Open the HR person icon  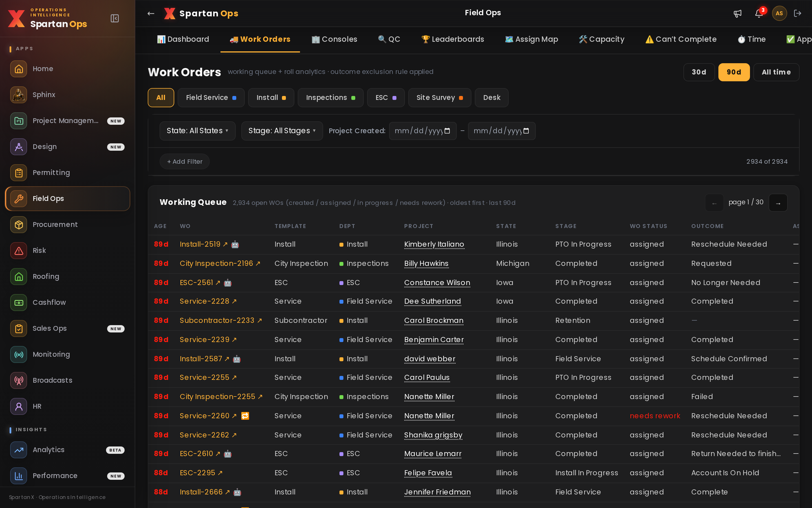click(x=19, y=406)
